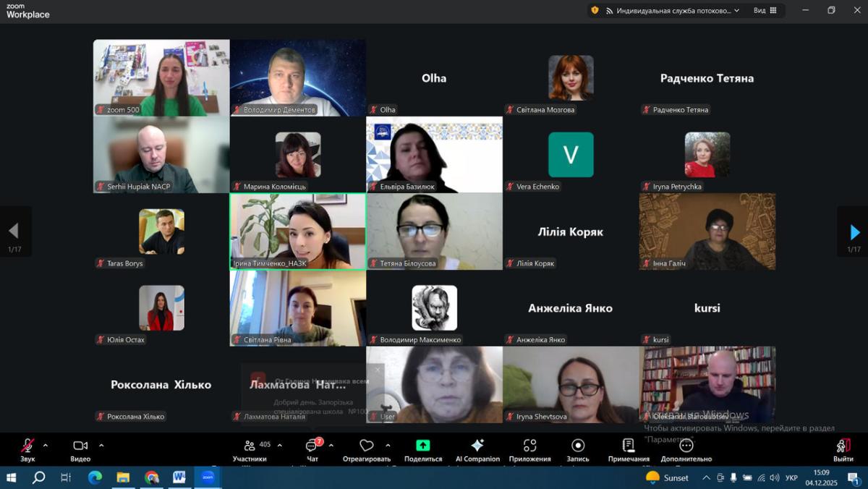Switch the УКР keyboard language
Image resolution: width=868 pixels, height=489 pixels.
pos(792,477)
